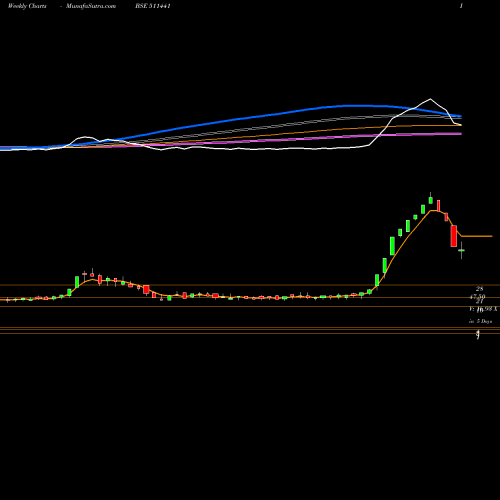Image resolution: width=500 pixels, height=500 pixels.
Task: Click the "in 5 Days" label
Action: [480, 321]
